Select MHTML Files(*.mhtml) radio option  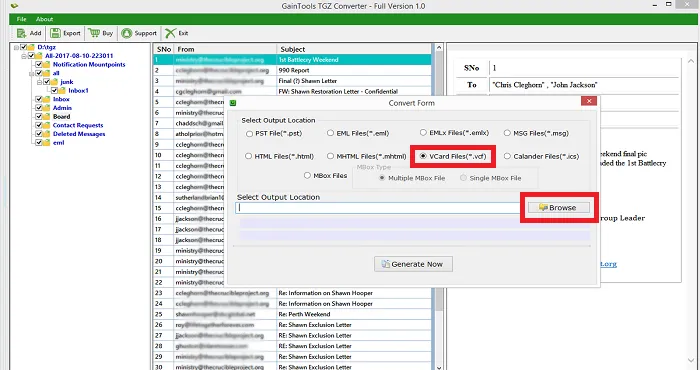pos(330,156)
